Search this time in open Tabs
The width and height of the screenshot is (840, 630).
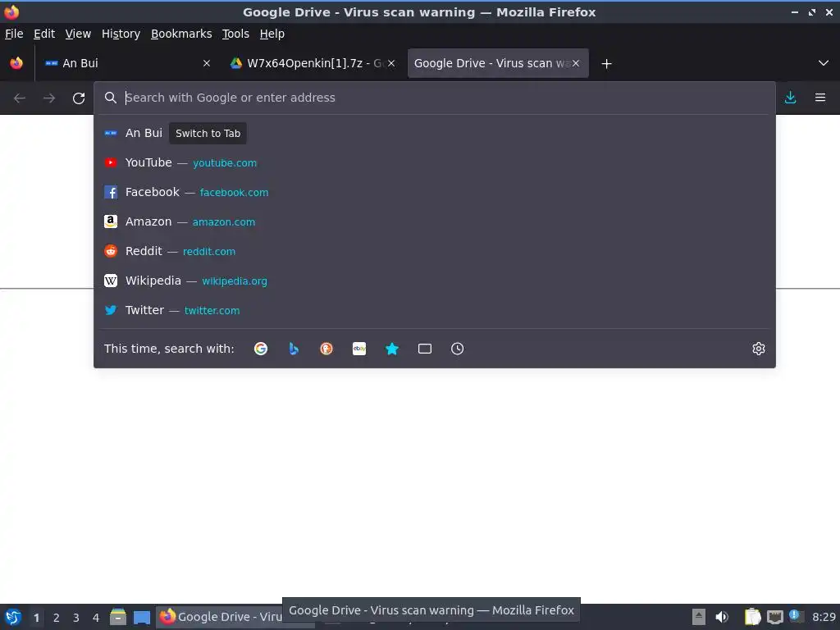click(425, 349)
